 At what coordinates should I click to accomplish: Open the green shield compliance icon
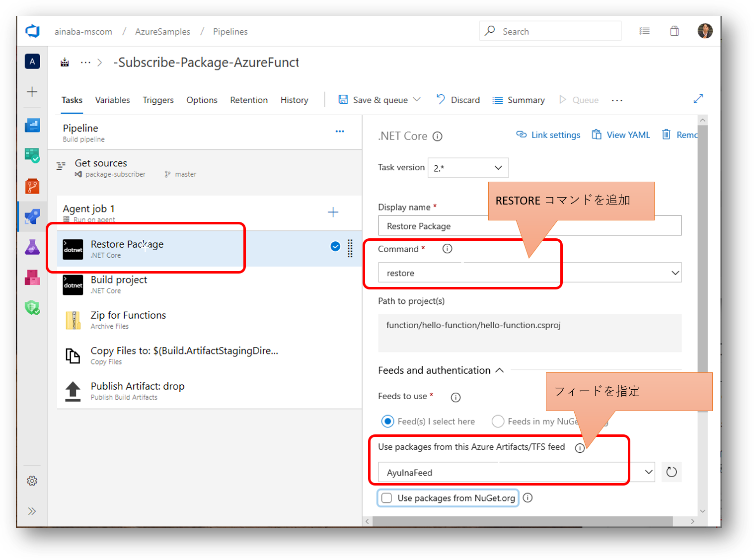point(32,308)
